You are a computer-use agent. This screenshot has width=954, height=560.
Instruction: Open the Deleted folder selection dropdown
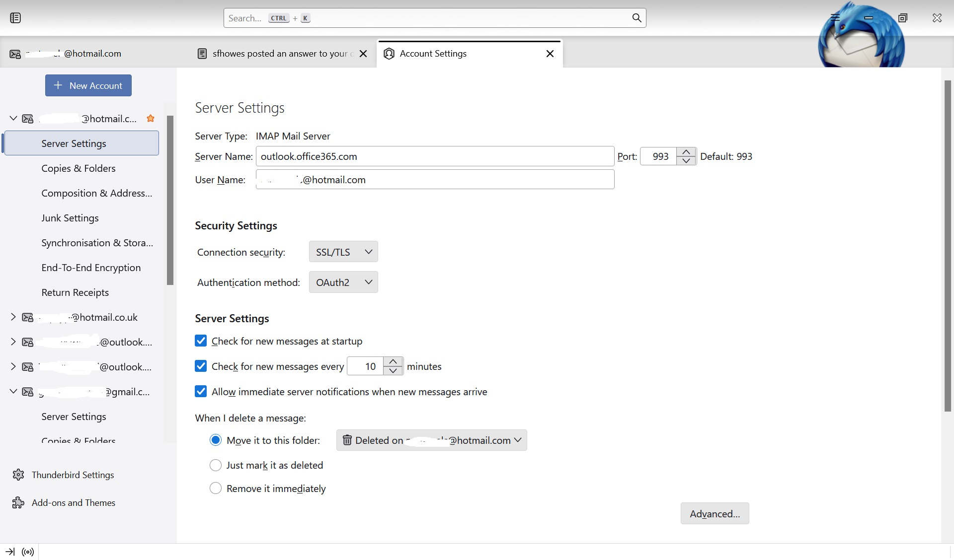pos(431,440)
